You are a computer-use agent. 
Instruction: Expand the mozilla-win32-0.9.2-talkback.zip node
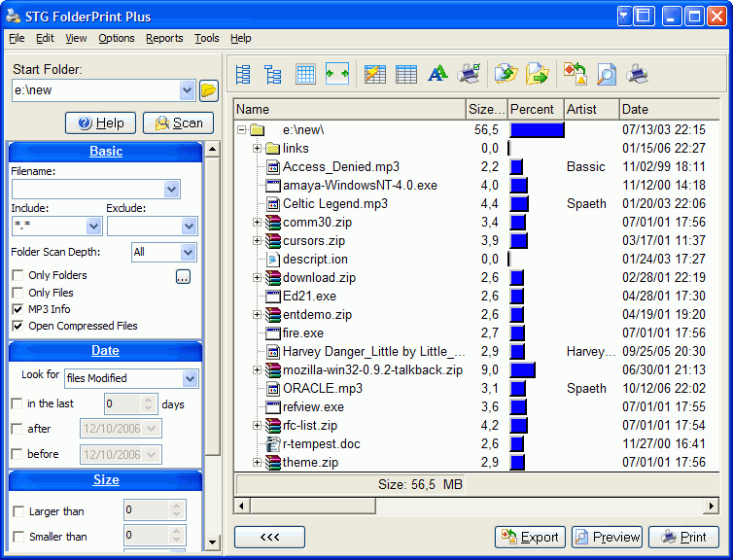(x=257, y=370)
